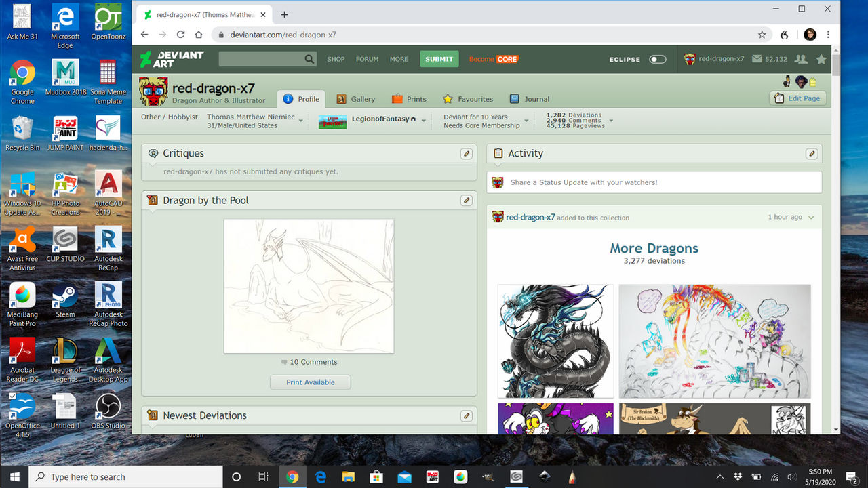Open the More Dragons collection link

pyautogui.click(x=653, y=248)
